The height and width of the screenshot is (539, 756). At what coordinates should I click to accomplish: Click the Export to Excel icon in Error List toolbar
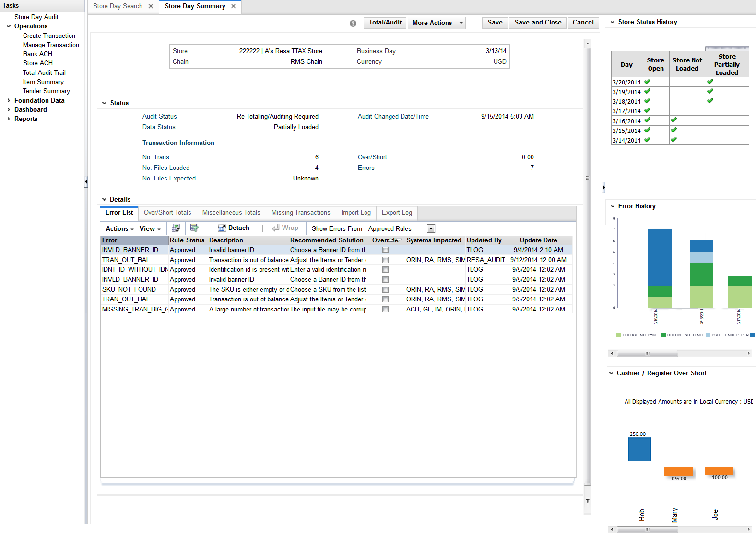[176, 228]
